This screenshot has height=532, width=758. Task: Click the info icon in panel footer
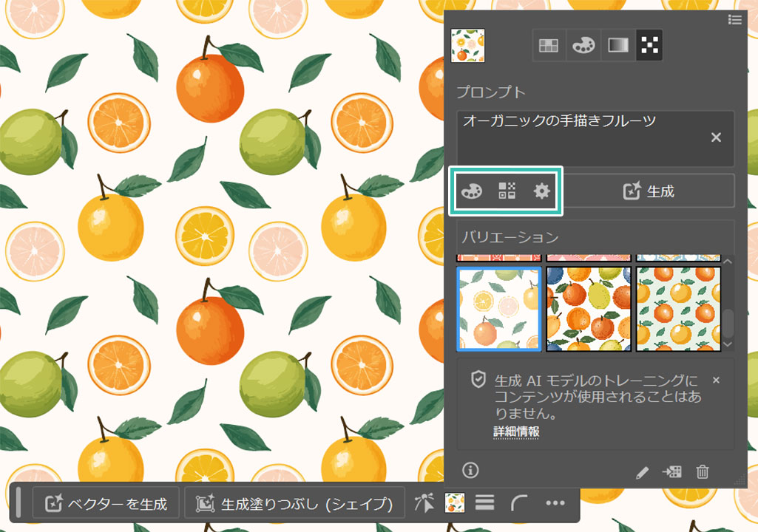click(x=470, y=470)
